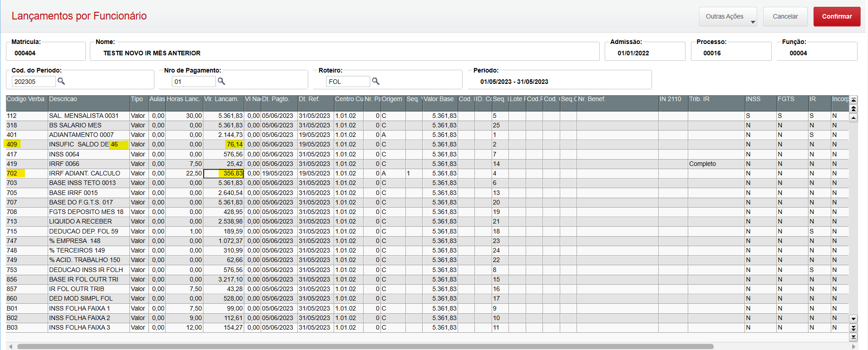This screenshot has width=868, height=350.
Task: Click highlighted code 409 cell
Action: (x=26, y=144)
